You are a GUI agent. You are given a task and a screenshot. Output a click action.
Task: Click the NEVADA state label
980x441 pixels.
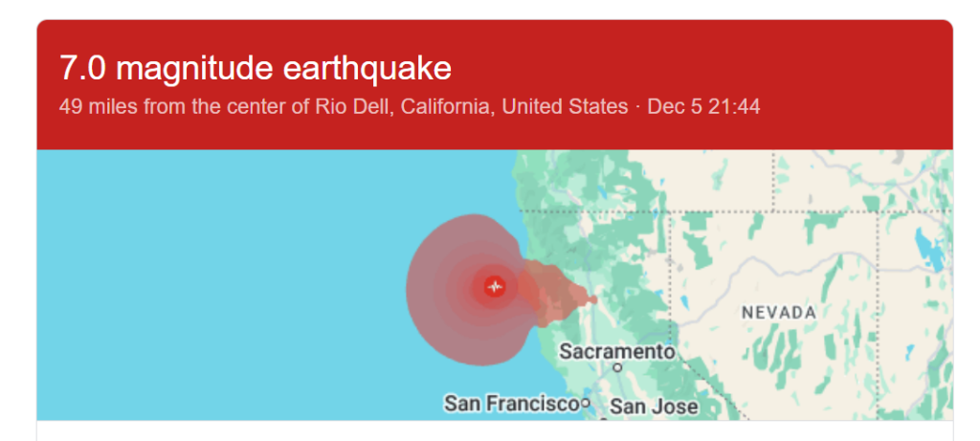(778, 313)
